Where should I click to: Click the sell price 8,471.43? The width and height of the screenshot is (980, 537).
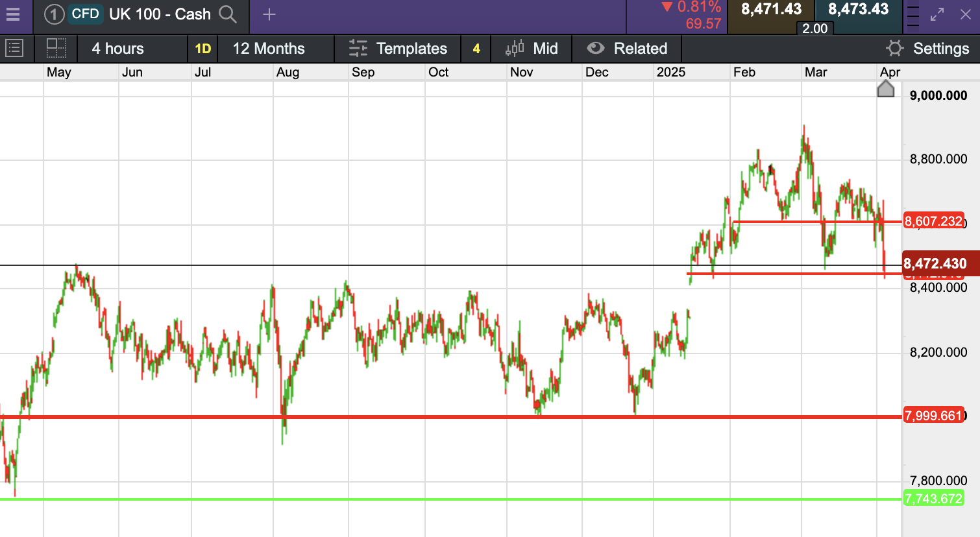(771, 10)
